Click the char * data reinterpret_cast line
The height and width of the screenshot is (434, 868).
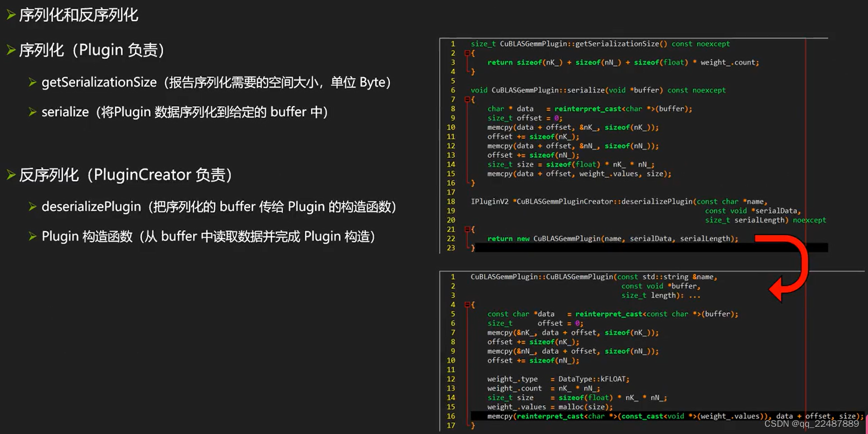(590, 109)
